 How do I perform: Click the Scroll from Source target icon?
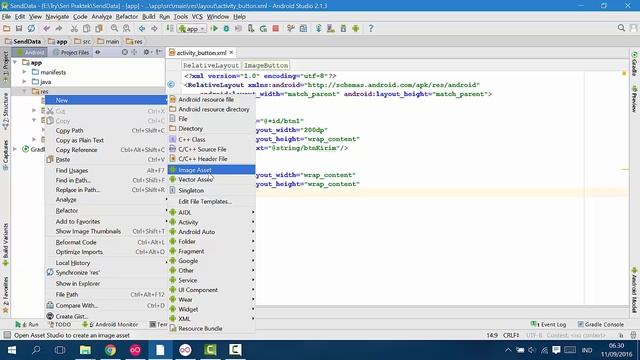click(x=124, y=52)
